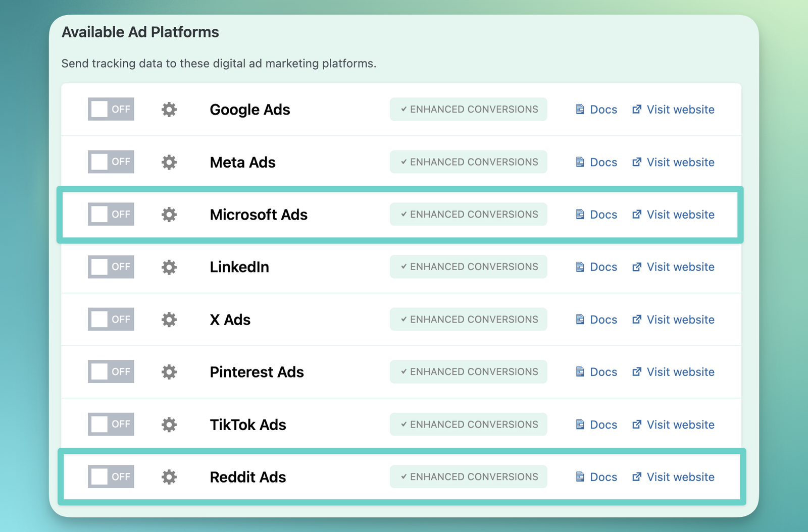Click the Microsoft Ads gear icon
Image resolution: width=808 pixels, height=532 pixels.
[169, 215]
